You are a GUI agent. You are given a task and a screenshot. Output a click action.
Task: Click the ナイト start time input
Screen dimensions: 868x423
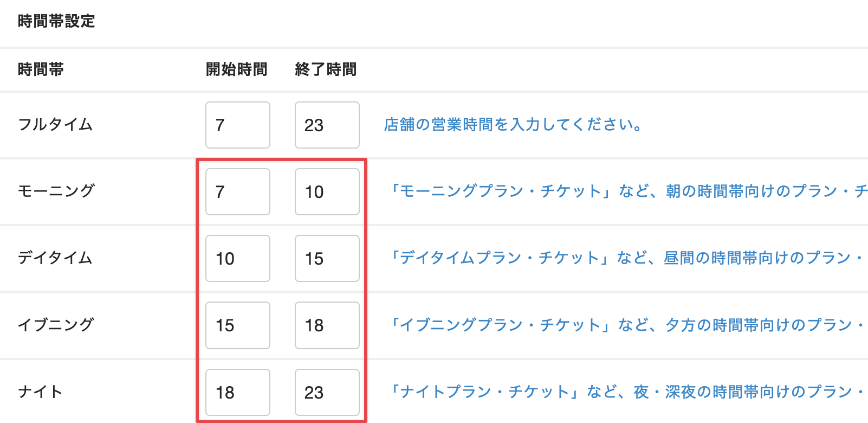tap(237, 392)
